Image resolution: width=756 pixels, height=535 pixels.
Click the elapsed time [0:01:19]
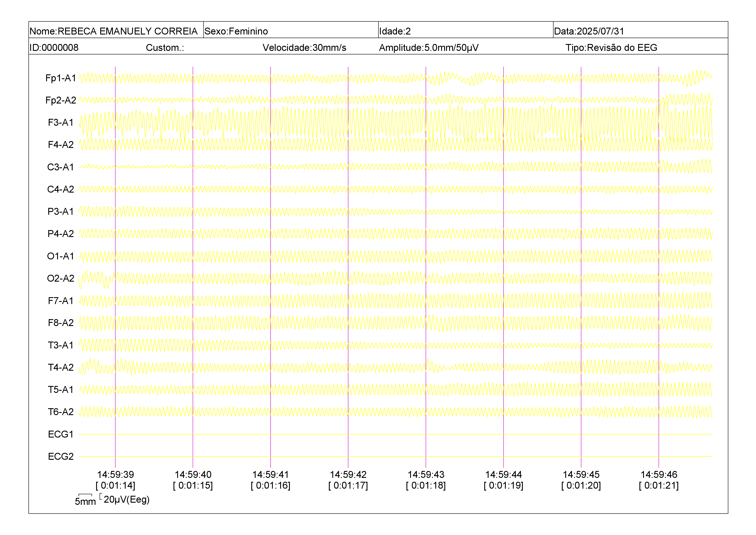(x=503, y=486)
